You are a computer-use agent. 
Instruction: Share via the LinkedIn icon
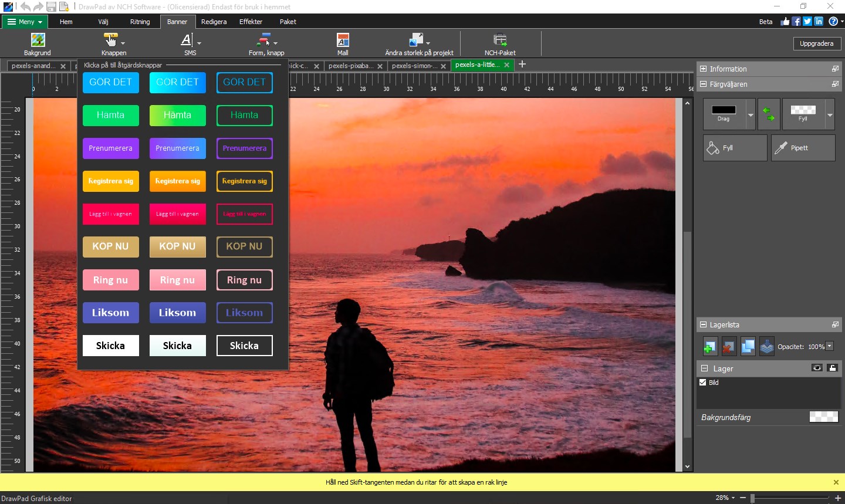coord(819,21)
